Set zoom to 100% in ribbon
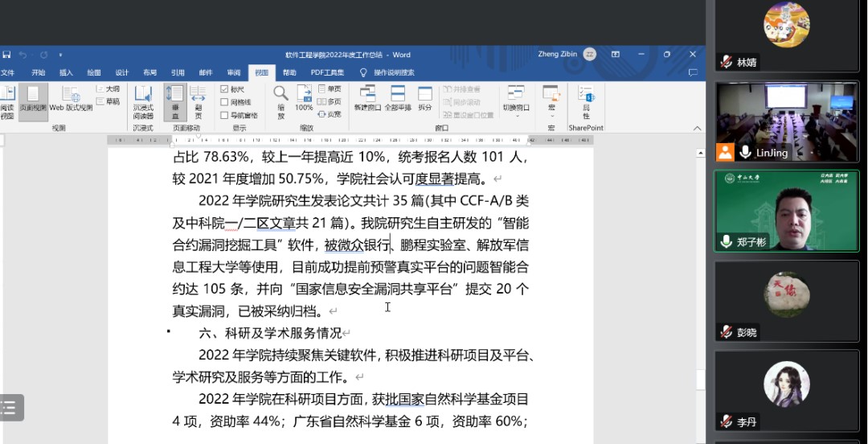 click(x=304, y=98)
